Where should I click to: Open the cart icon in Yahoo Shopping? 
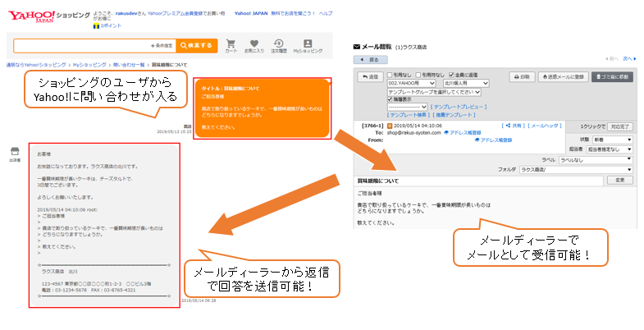coord(231,44)
